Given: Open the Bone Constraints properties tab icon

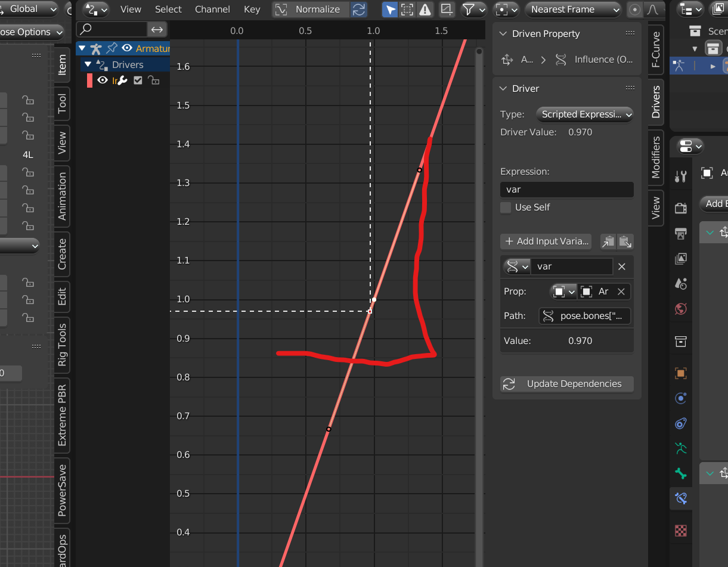Looking at the screenshot, I should coord(681,498).
